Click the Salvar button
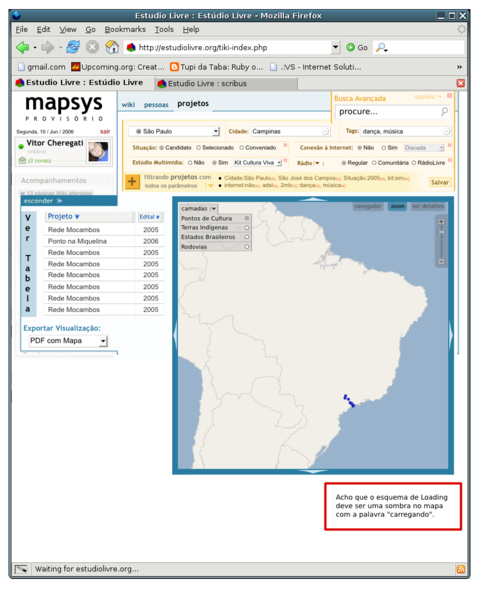Image resolution: width=479 pixels, height=600 pixels. [440, 182]
